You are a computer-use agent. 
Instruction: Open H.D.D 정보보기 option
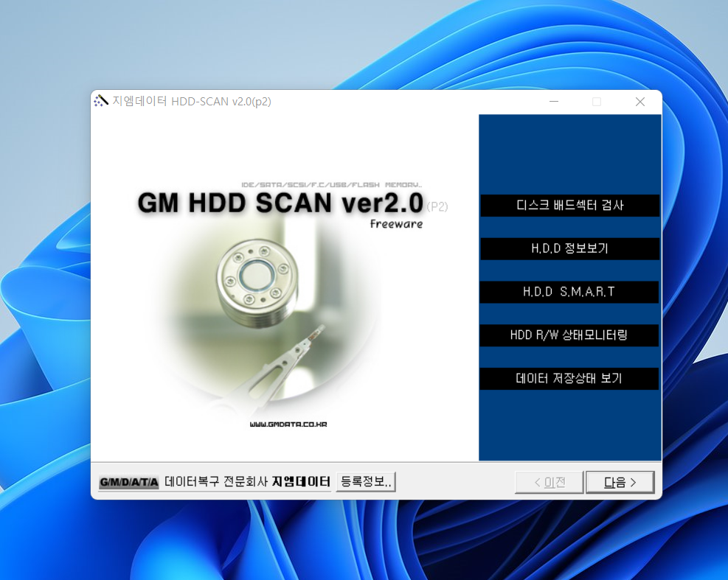click(x=569, y=248)
